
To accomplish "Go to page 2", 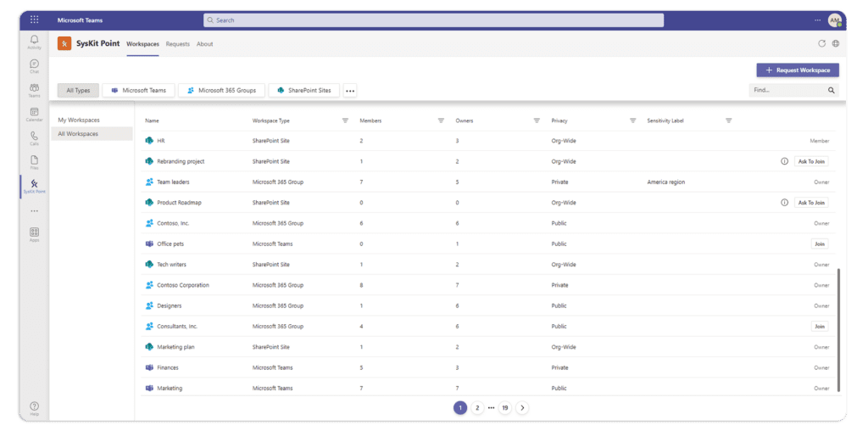I will click(477, 408).
